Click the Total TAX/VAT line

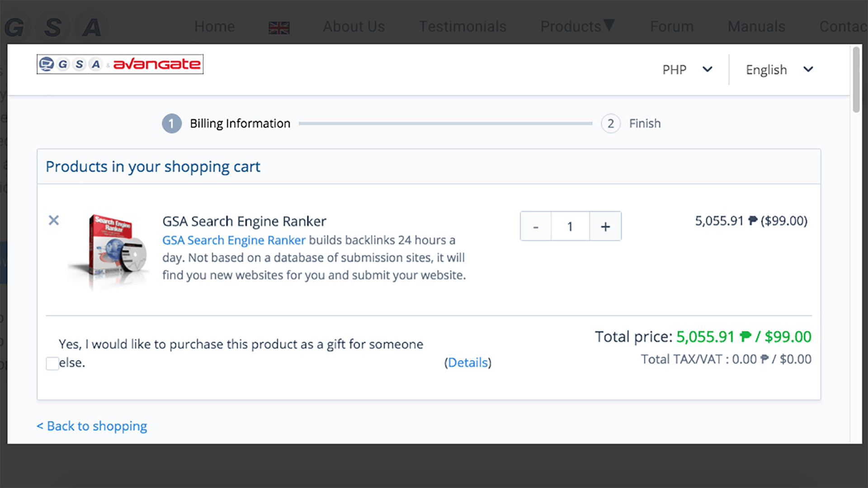pos(726,359)
